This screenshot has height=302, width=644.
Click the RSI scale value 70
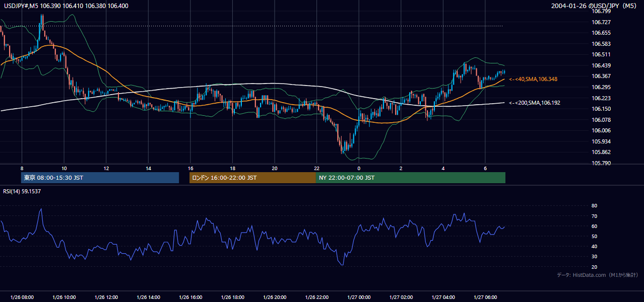[x=594, y=216]
